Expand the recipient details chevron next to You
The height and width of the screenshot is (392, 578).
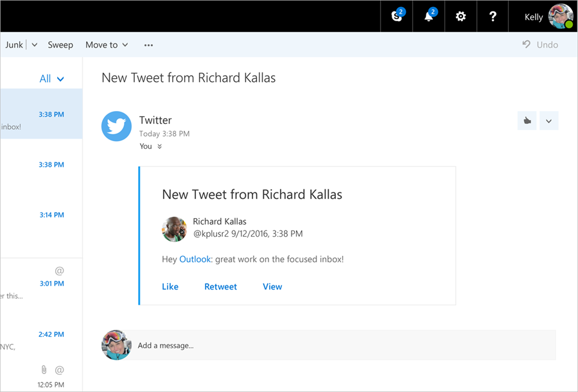(158, 146)
